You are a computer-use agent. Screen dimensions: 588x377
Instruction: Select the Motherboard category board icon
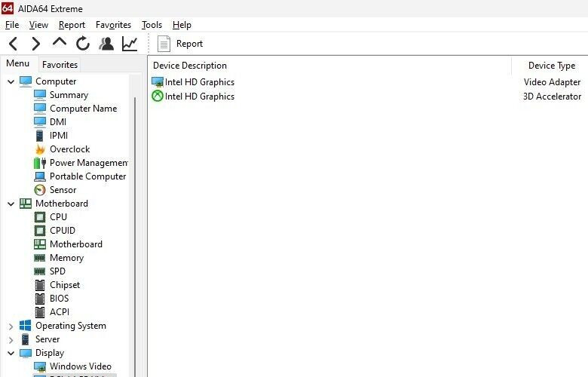coord(26,204)
